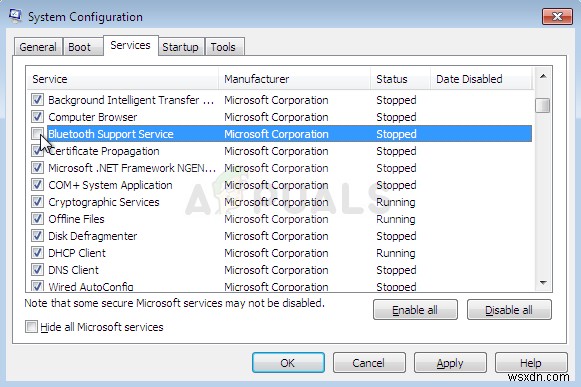Click the scrollbar down arrow

point(543,283)
